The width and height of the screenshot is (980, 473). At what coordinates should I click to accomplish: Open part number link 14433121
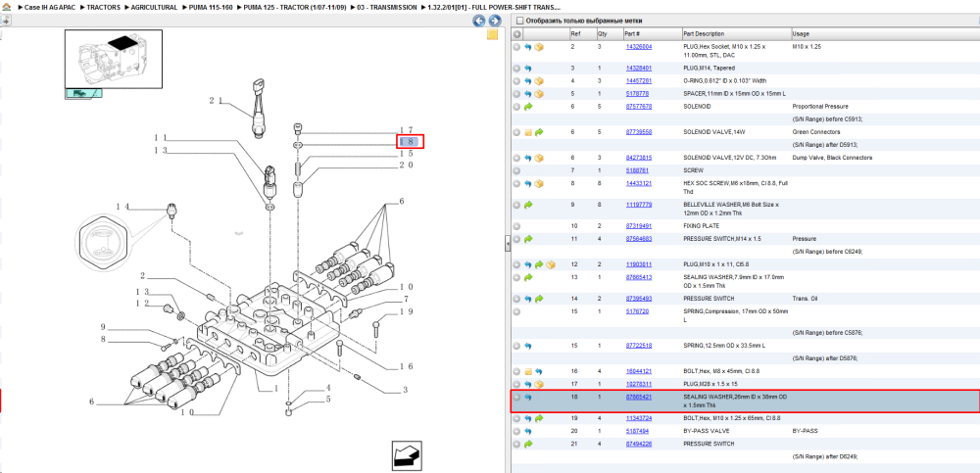(x=639, y=184)
